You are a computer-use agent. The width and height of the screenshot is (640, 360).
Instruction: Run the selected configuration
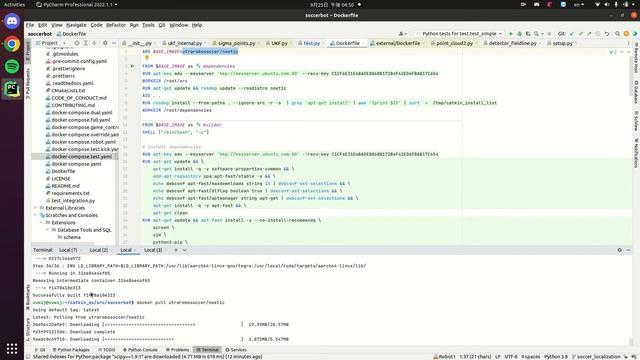tap(511, 34)
